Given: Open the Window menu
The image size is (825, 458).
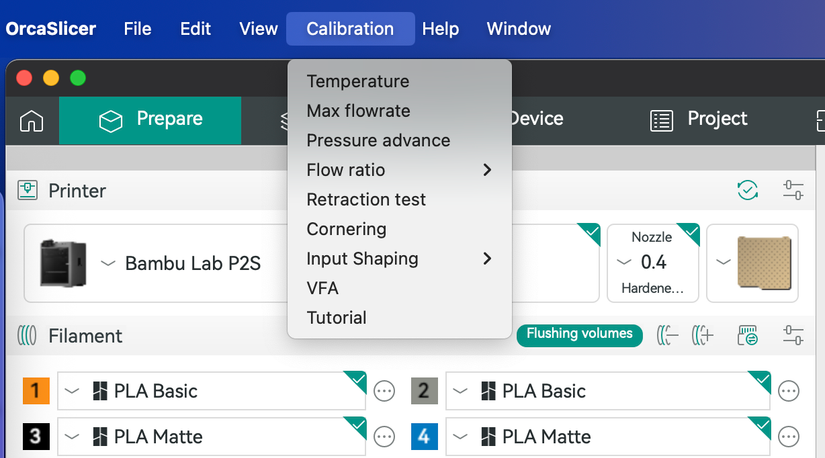Looking at the screenshot, I should tap(519, 28).
